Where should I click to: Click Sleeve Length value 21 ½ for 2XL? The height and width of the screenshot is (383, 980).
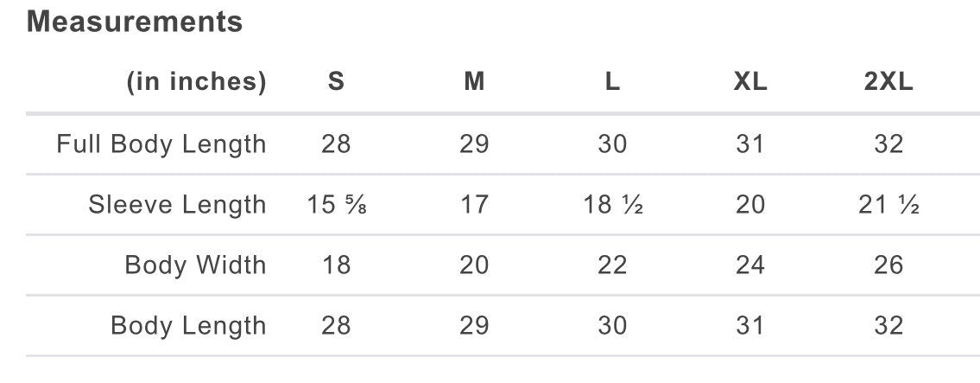[888, 205]
